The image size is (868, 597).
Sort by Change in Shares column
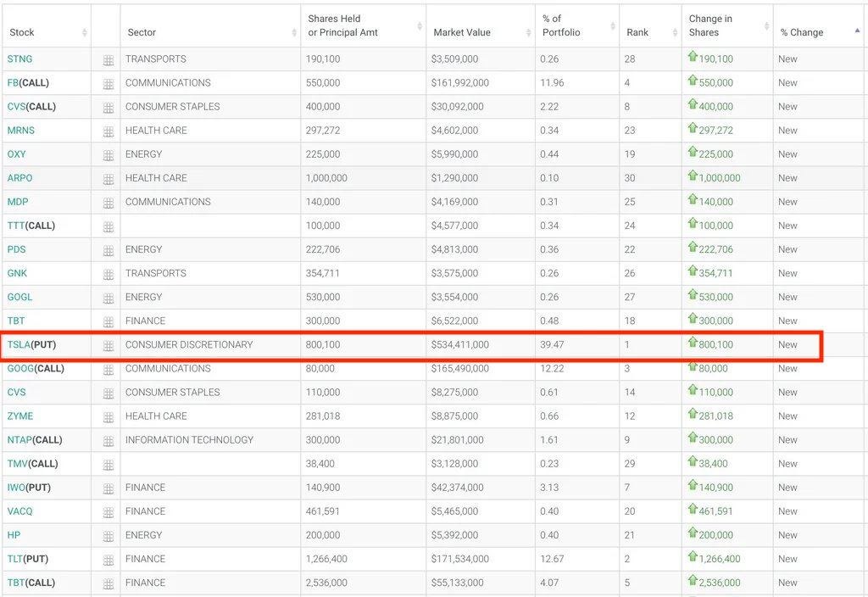point(727,26)
